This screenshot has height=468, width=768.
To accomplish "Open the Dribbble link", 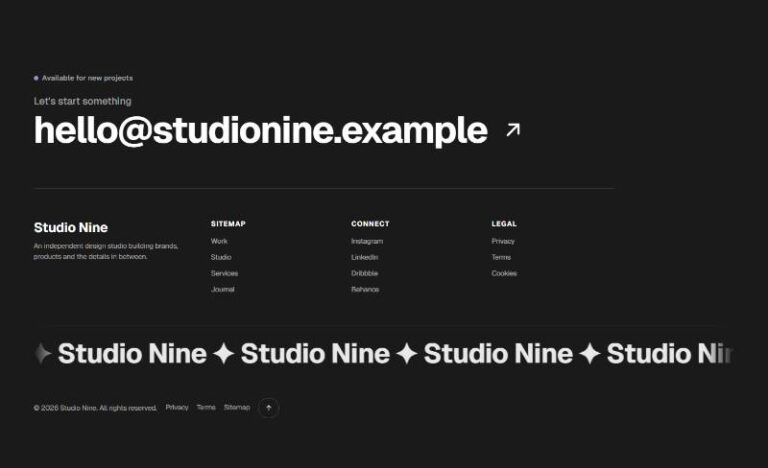I will tap(364, 273).
